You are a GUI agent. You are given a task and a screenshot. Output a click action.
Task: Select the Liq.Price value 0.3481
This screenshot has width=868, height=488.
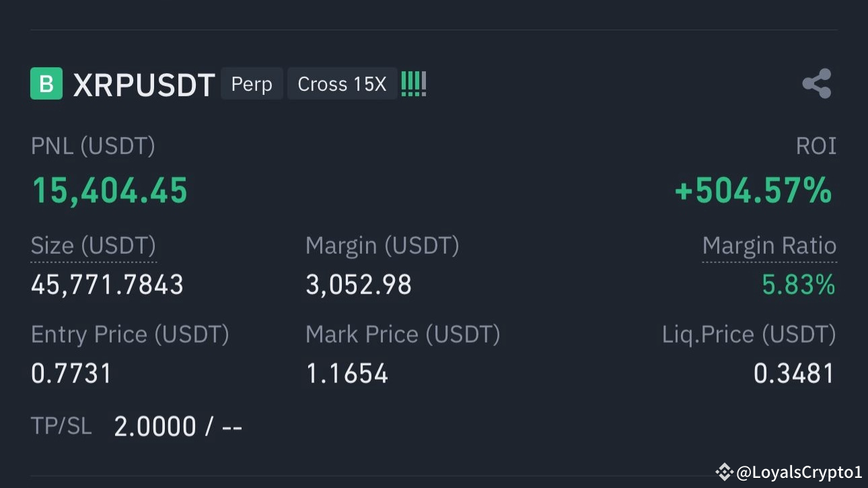(x=794, y=373)
